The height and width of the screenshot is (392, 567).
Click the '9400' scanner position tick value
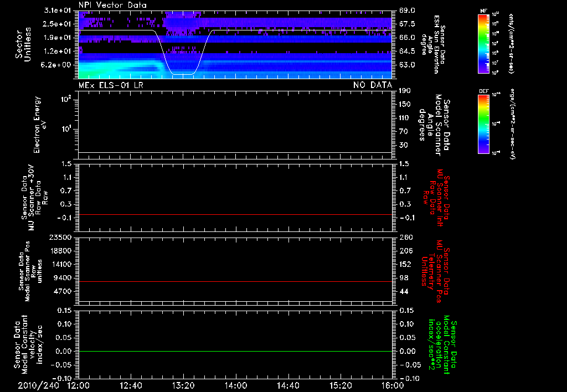[63, 278]
